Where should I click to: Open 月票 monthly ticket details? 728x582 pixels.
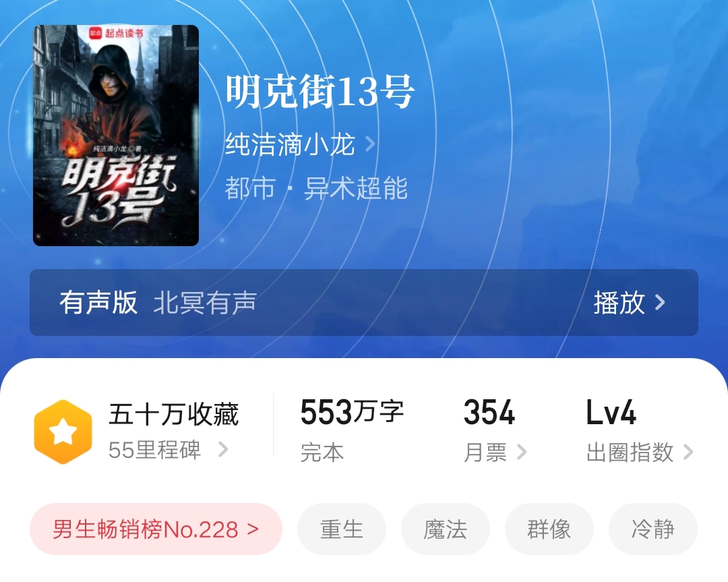[495, 452]
